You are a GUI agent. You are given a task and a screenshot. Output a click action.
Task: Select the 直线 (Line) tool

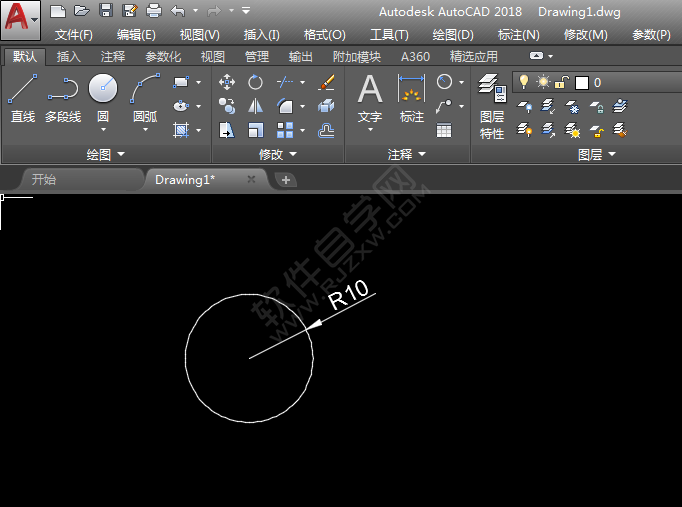22,98
